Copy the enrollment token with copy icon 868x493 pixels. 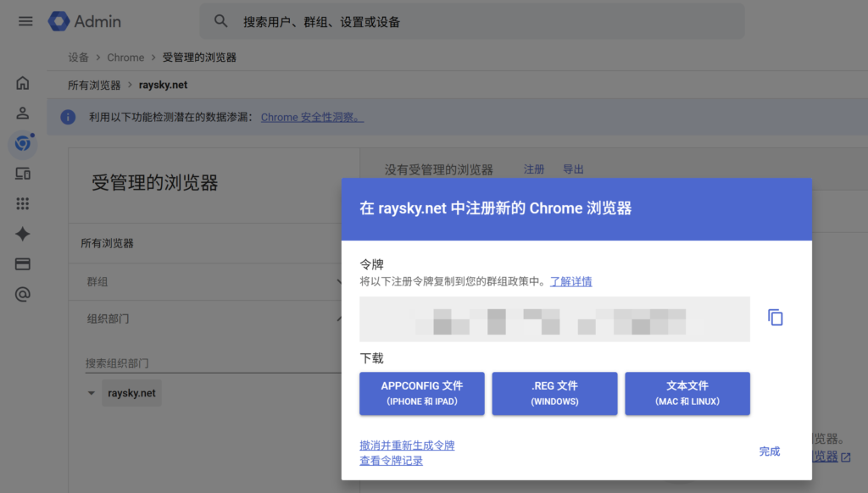(775, 318)
